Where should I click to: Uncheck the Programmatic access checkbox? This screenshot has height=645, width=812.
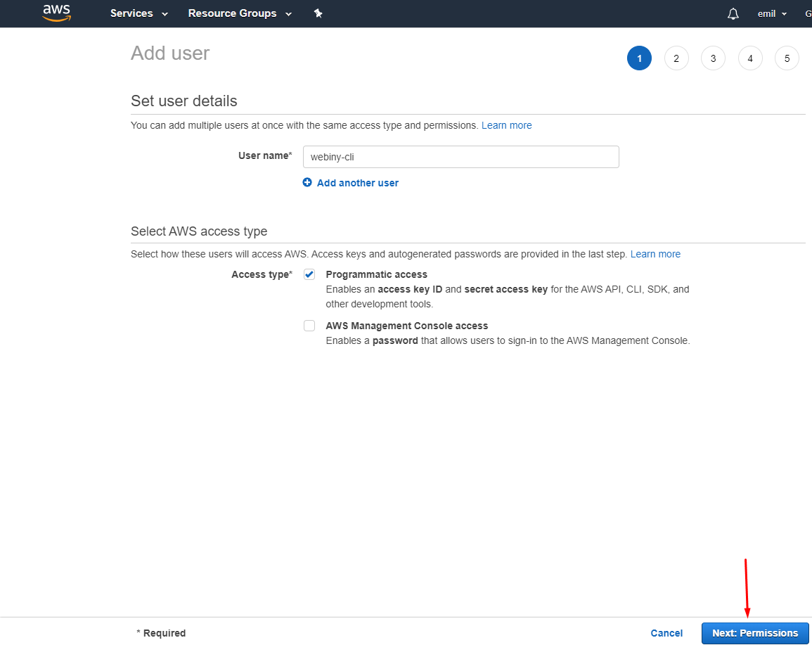click(x=309, y=274)
